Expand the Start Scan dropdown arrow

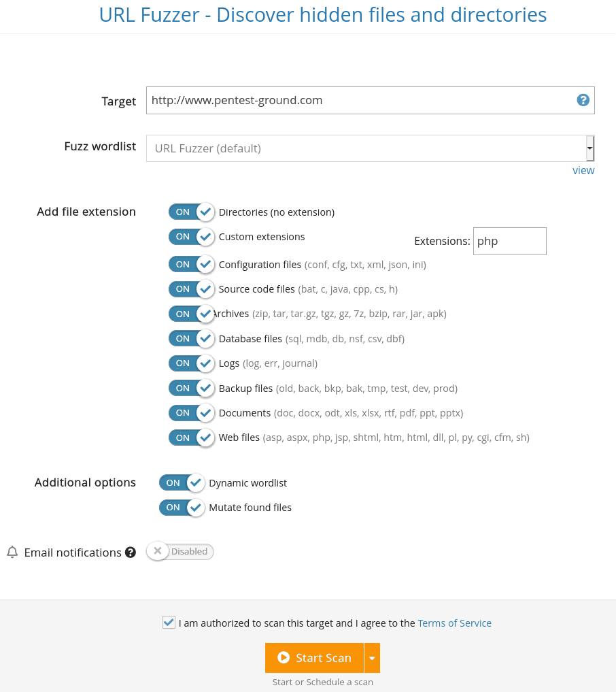[372, 658]
